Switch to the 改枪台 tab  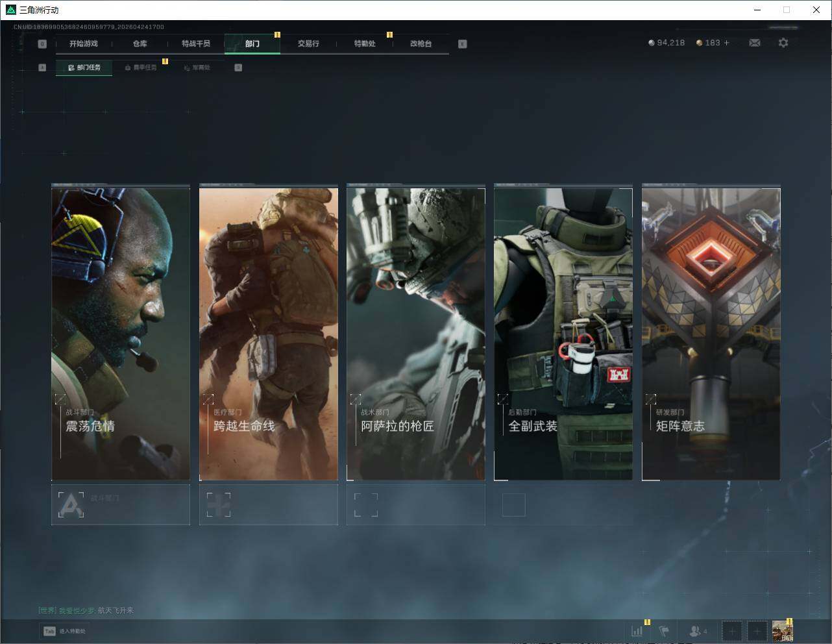click(x=421, y=43)
